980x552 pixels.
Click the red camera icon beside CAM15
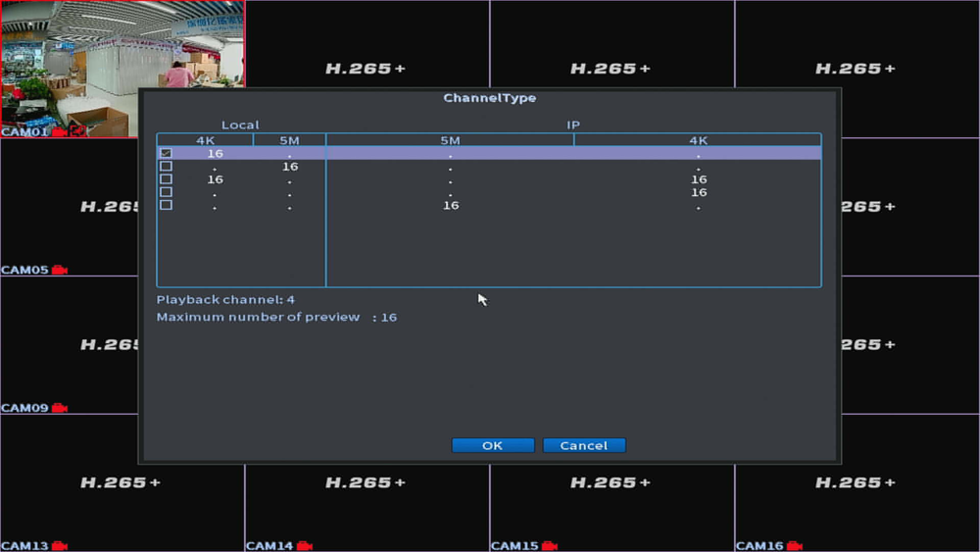[x=550, y=546]
